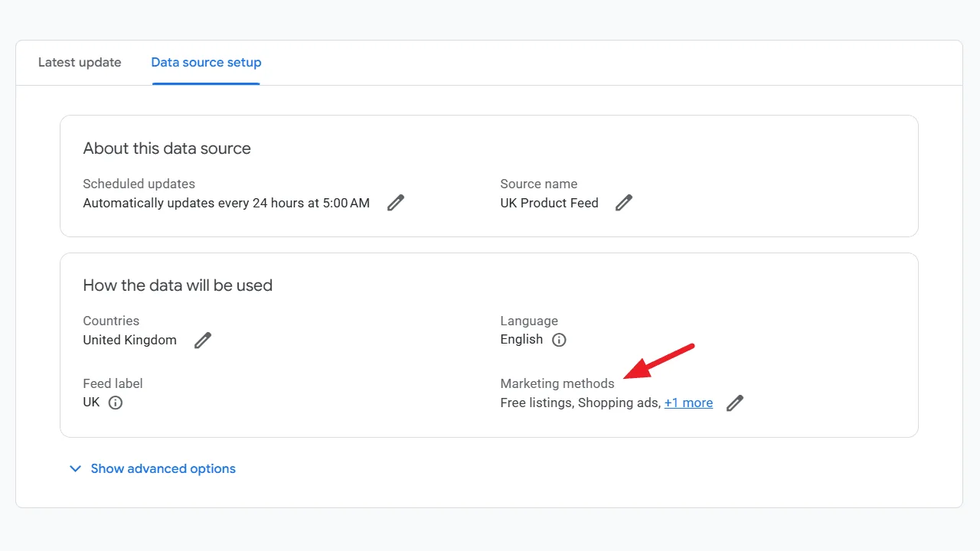
Task: Click 'How the data will be used' heading
Action: [178, 285]
